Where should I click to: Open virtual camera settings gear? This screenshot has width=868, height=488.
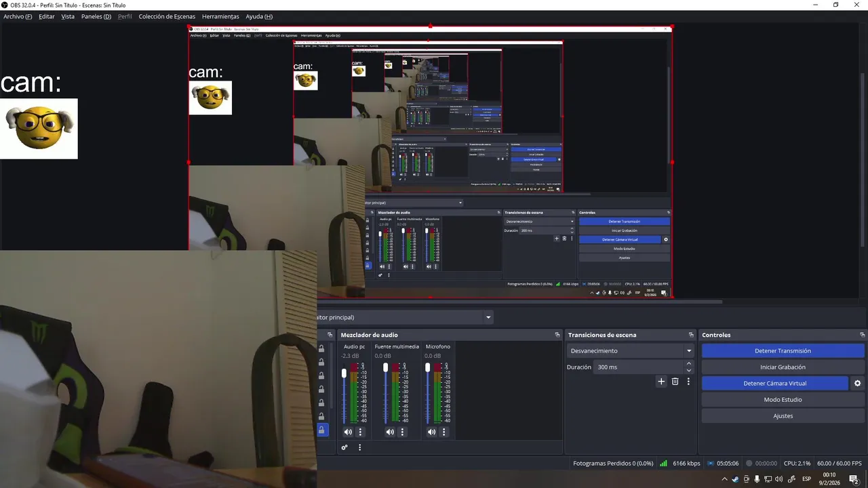(857, 384)
